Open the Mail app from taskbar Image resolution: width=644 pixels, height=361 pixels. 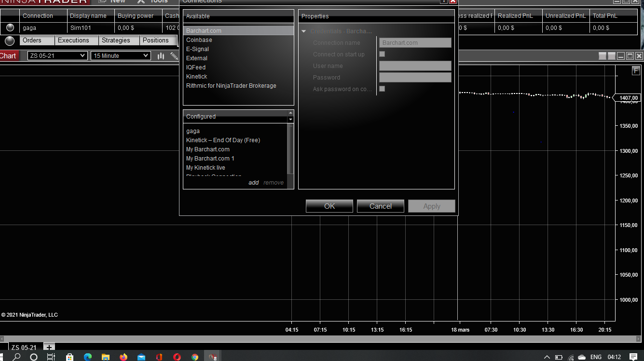141,357
